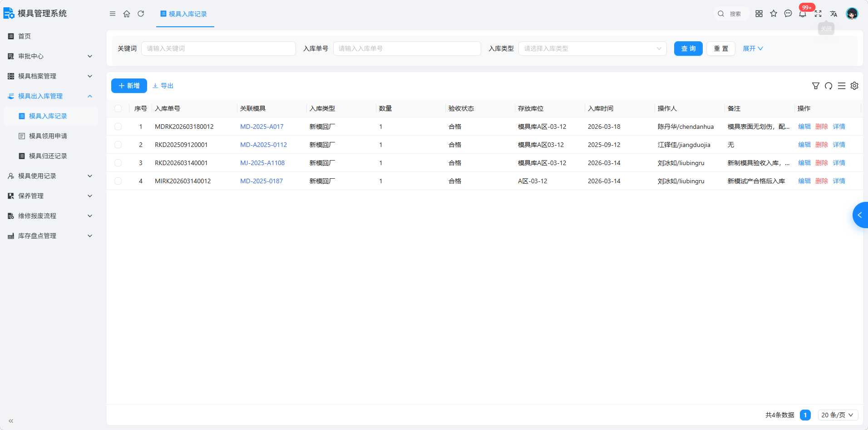
Task: Click the 新增 add button
Action: 129,86
